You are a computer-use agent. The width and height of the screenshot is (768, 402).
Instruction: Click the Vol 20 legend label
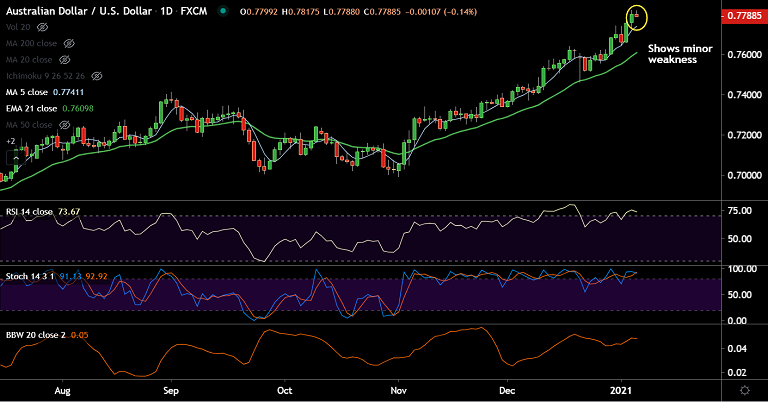18,27
